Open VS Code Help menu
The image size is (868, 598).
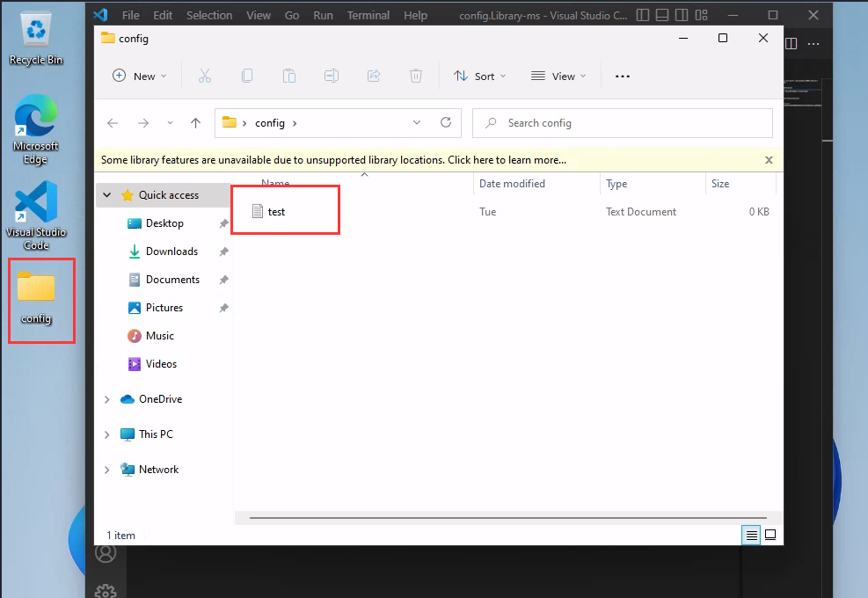click(415, 16)
